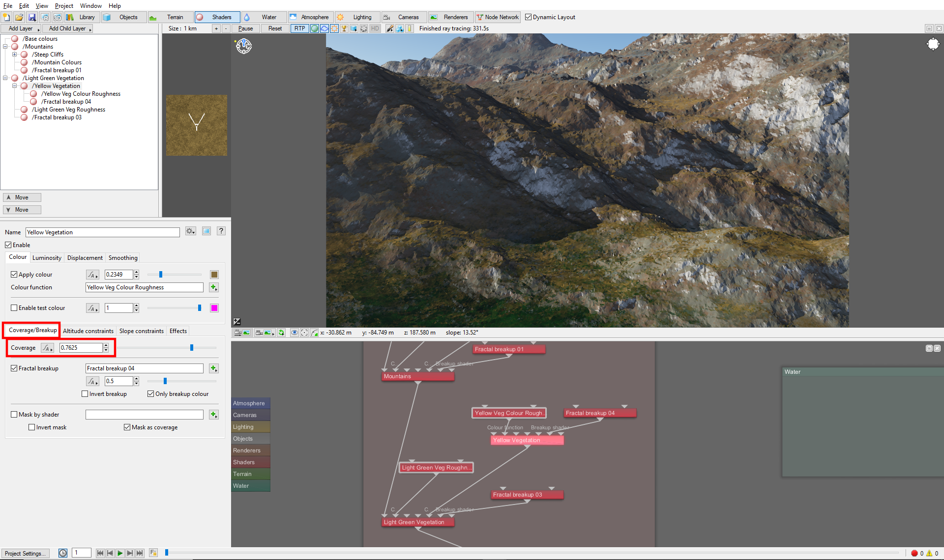
Task: Open Project Settings
Action: (25, 553)
